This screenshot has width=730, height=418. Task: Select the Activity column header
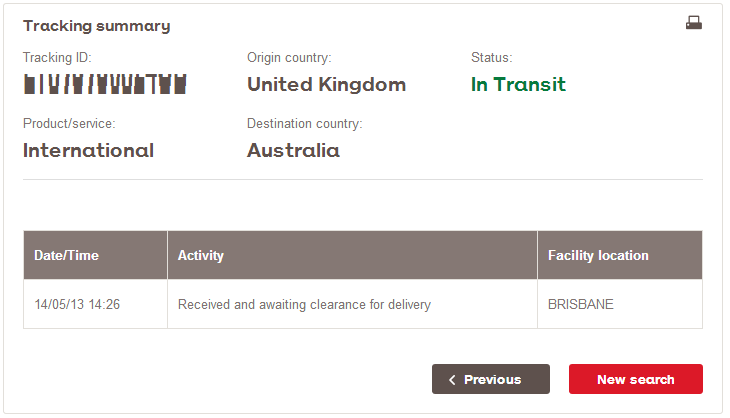(x=352, y=255)
